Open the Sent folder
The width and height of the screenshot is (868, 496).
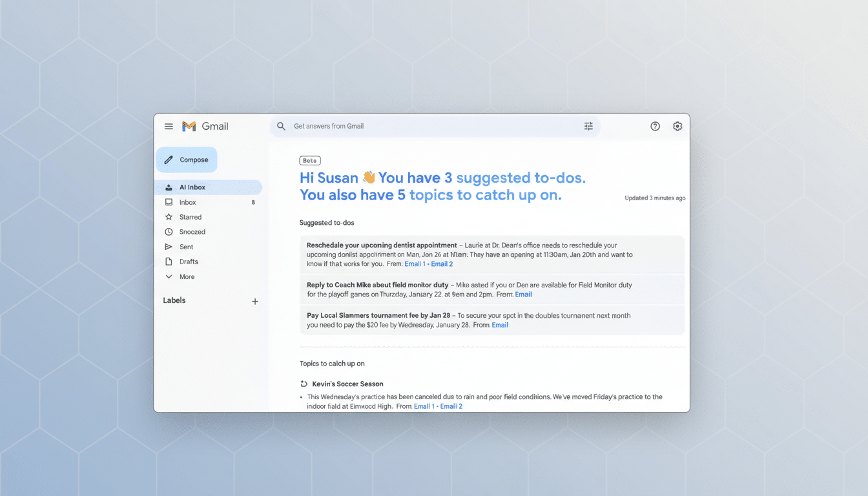(187, 246)
